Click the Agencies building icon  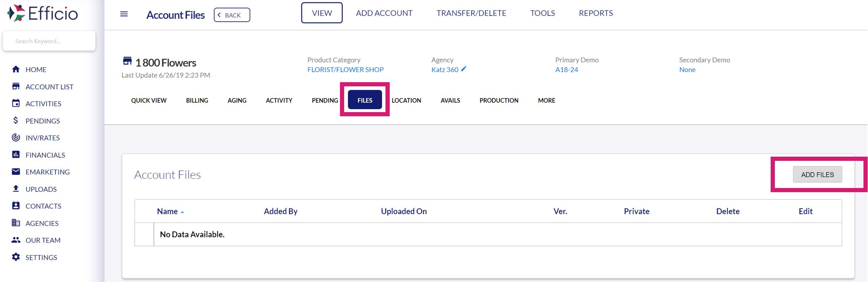point(16,223)
